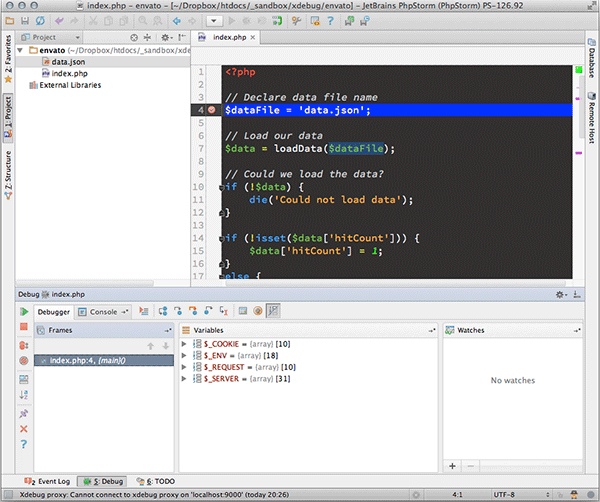Undo the last action in the toolbar

click(59, 21)
